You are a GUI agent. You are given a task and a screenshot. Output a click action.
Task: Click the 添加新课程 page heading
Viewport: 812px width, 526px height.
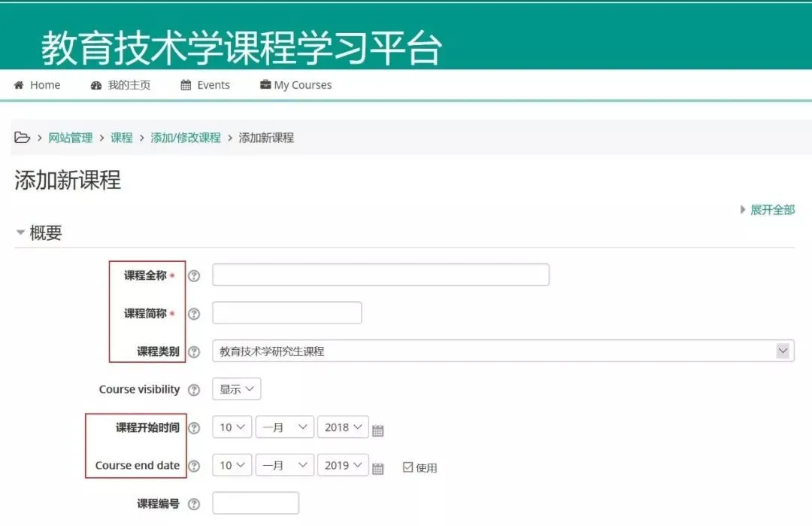coord(68,181)
